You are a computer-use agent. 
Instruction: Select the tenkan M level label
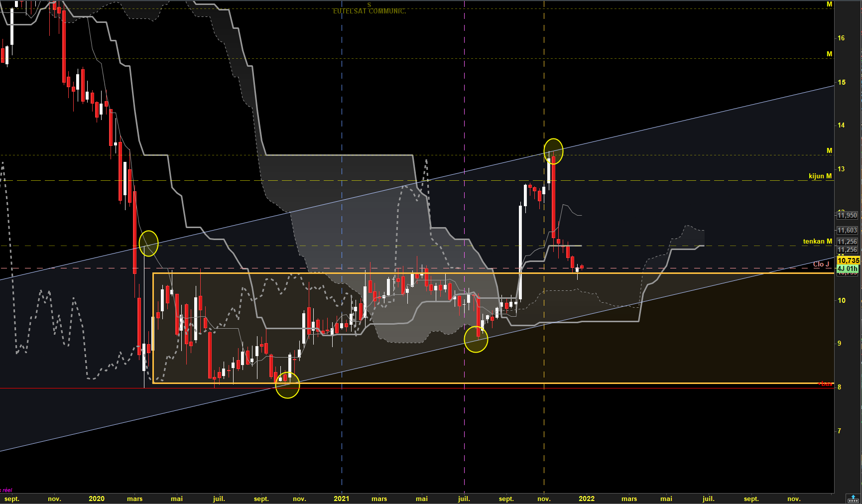coord(817,241)
